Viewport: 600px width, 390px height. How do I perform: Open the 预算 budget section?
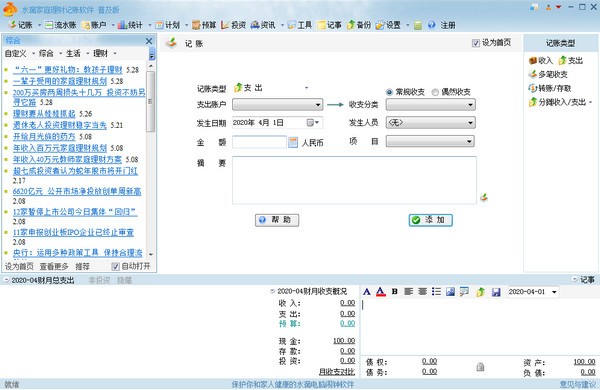(204, 25)
